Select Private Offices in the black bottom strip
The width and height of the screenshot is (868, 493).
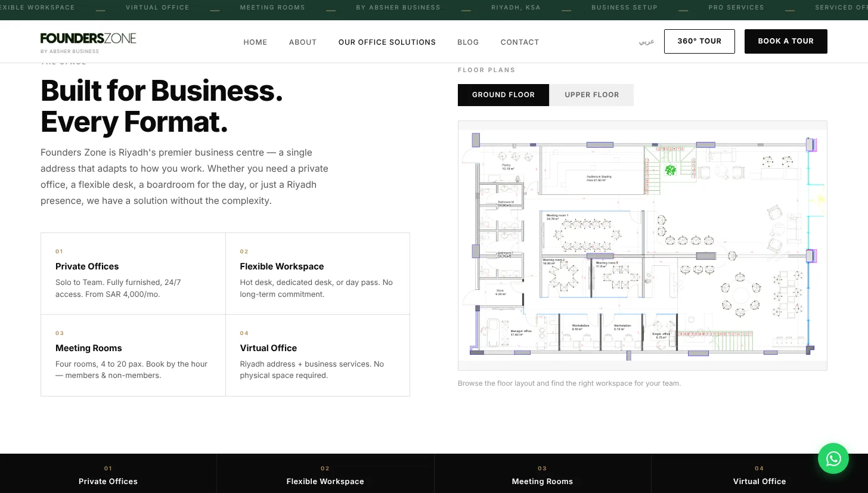pyautogui.click(x=108, y=475)
